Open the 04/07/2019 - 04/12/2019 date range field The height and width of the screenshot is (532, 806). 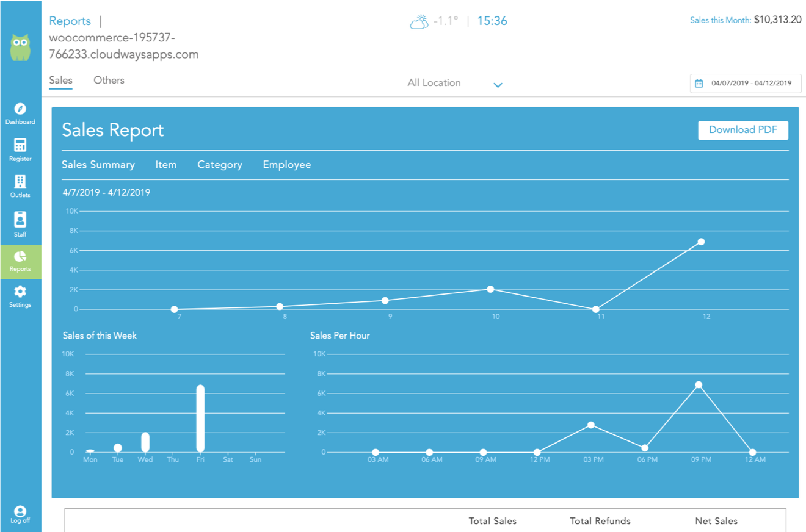746,84
